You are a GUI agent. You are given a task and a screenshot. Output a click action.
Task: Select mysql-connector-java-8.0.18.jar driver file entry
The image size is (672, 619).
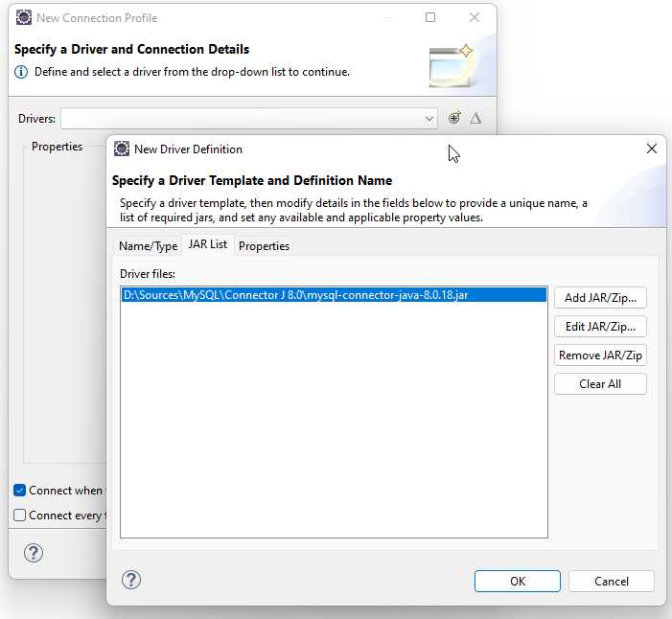(334, 295)
